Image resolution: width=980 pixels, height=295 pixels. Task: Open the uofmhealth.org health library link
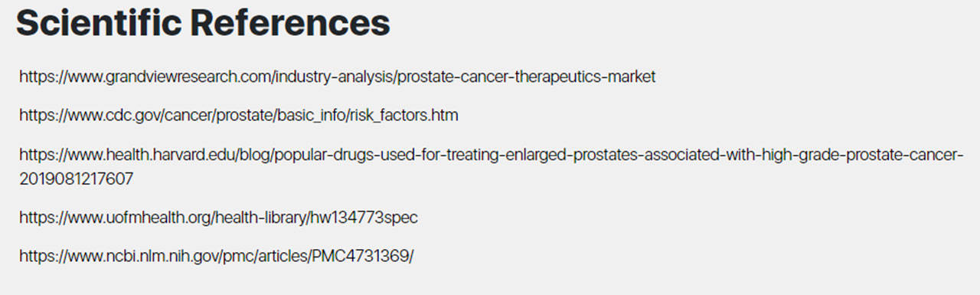pyautogui.click(x=219, y=218)
